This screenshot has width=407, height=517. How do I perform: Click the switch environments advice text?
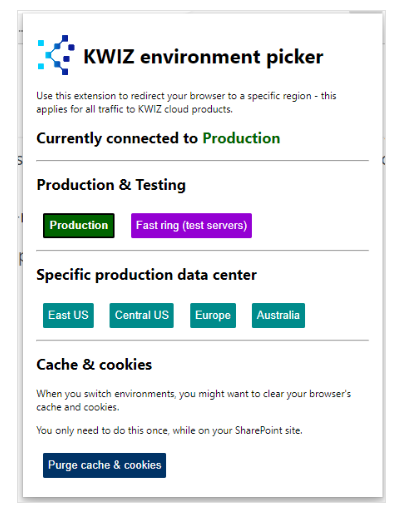coord(194,400)
